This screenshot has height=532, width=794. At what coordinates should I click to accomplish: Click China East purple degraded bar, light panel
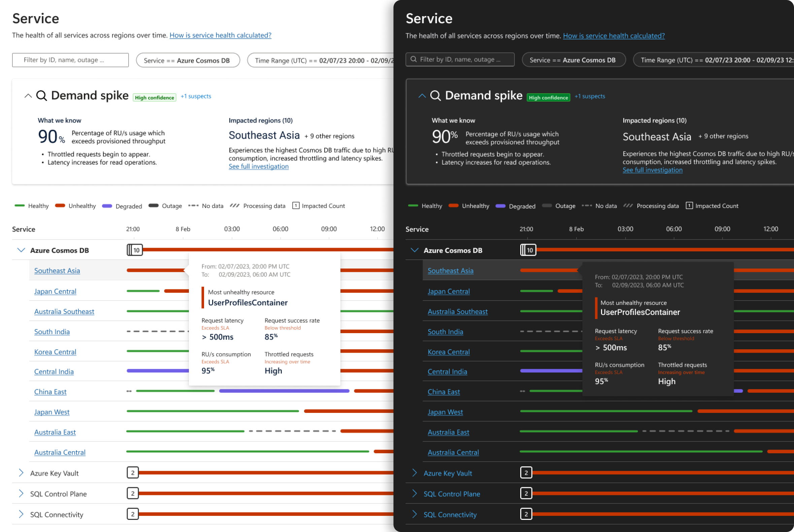pos(284,391)
